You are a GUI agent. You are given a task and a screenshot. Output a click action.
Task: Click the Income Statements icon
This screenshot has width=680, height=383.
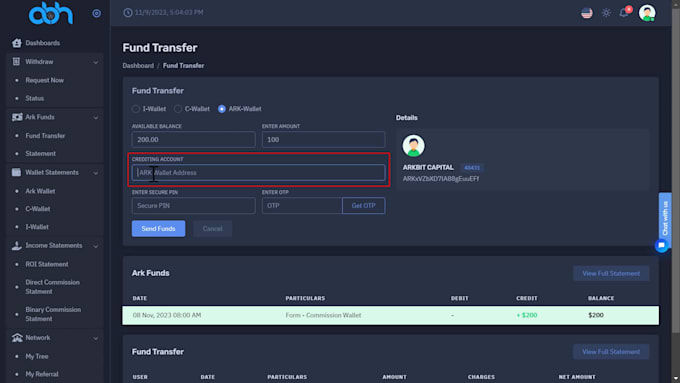(16, 246)
